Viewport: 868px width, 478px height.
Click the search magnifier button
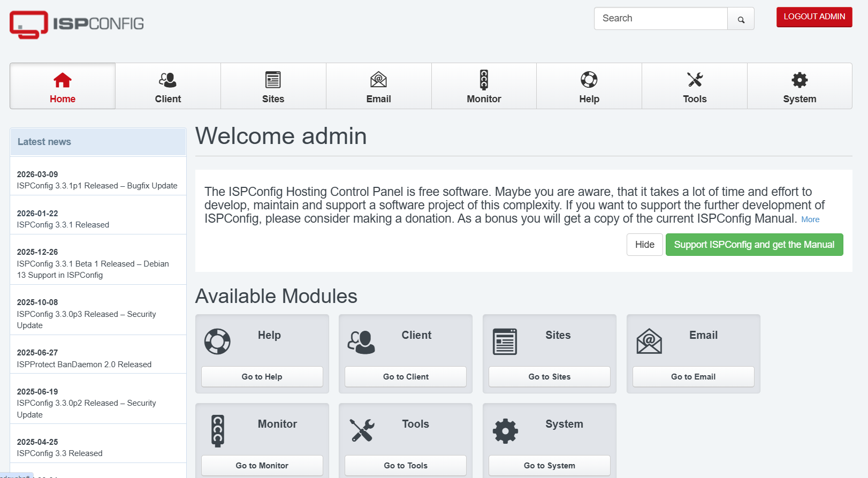741,19
